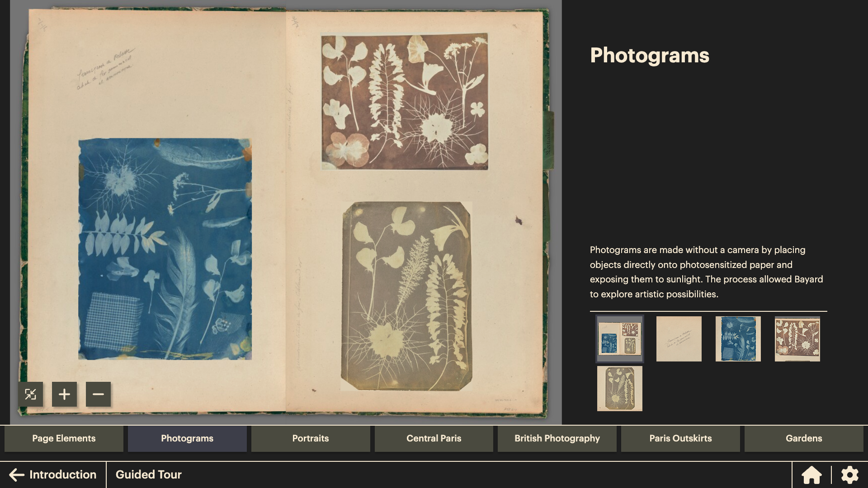Viewport: 868px width, 488px height.
Task: Click the back arrow beside Introduction
Action: (x=17, y=475)
